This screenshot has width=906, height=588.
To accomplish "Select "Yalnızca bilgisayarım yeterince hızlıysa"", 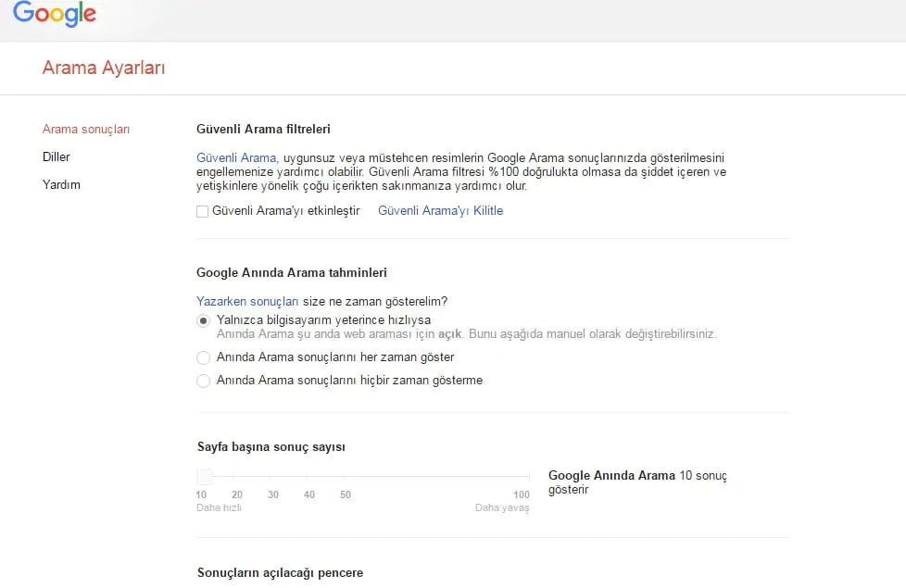I will [203, 320].
